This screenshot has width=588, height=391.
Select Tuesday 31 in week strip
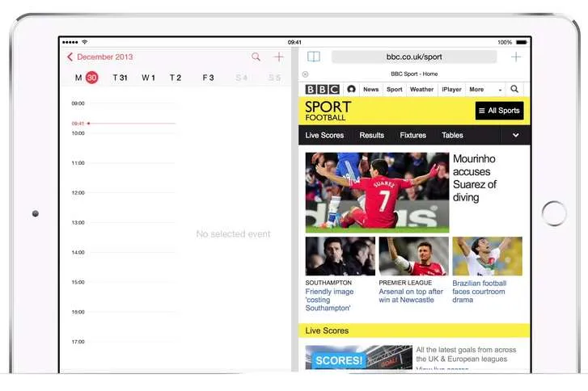coord(120,78)
